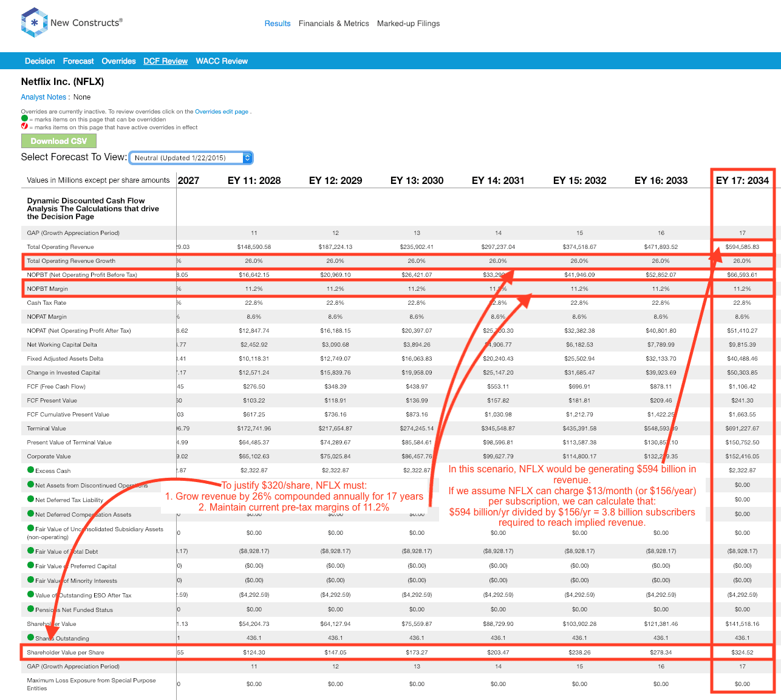Click green dot beside Fair Value of Total Debt
Image resolution: width=781 pixels, height=700 pixels.
click(x=30, y=551)
